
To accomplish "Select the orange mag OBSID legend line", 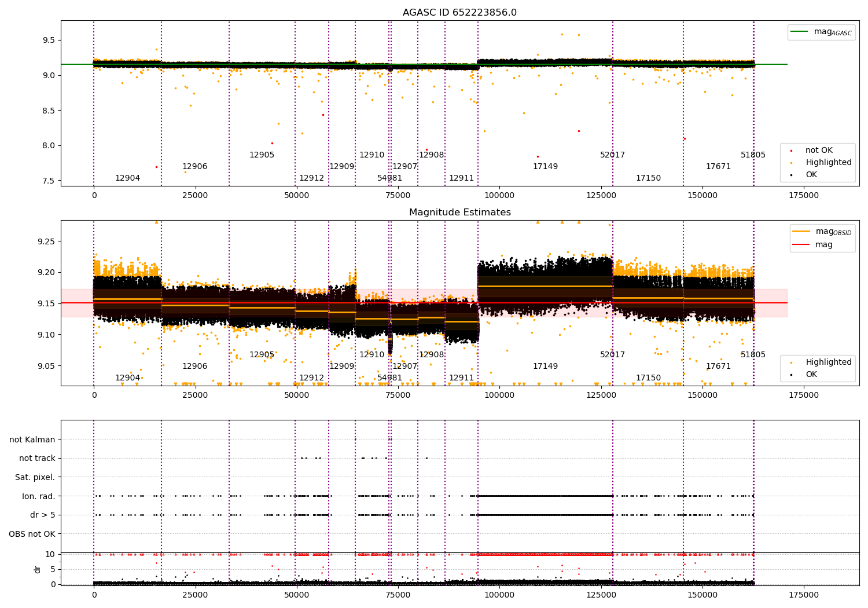I will [801, 232].
